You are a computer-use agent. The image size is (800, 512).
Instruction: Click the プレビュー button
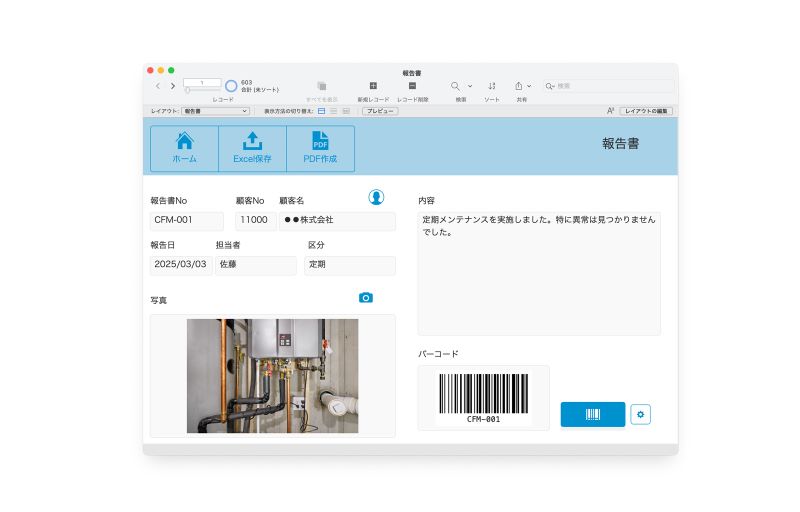(380, 111)
